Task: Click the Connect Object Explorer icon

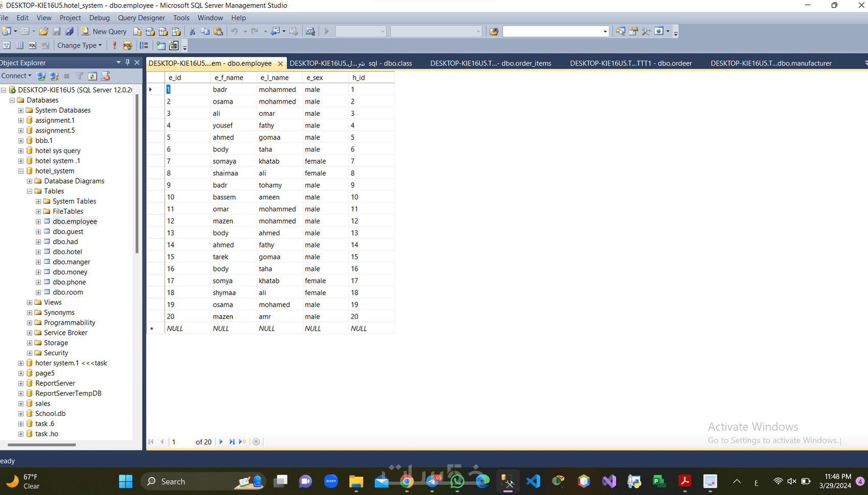Action: (x=41, y=76)
